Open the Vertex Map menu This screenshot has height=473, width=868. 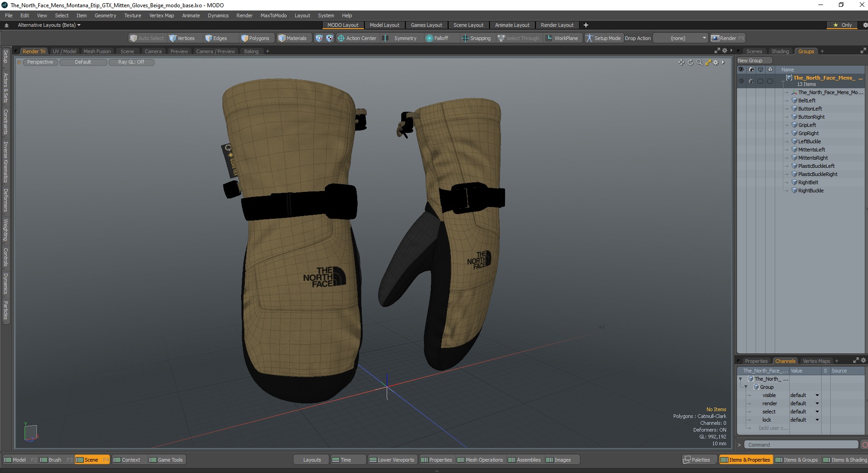click(x=161, y=15)
